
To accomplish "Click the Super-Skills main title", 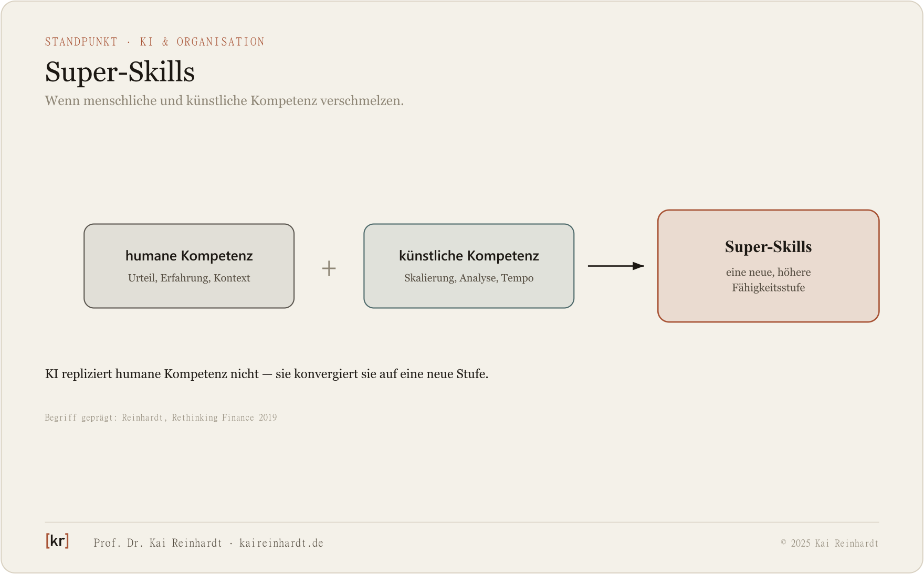I will 120,72.
